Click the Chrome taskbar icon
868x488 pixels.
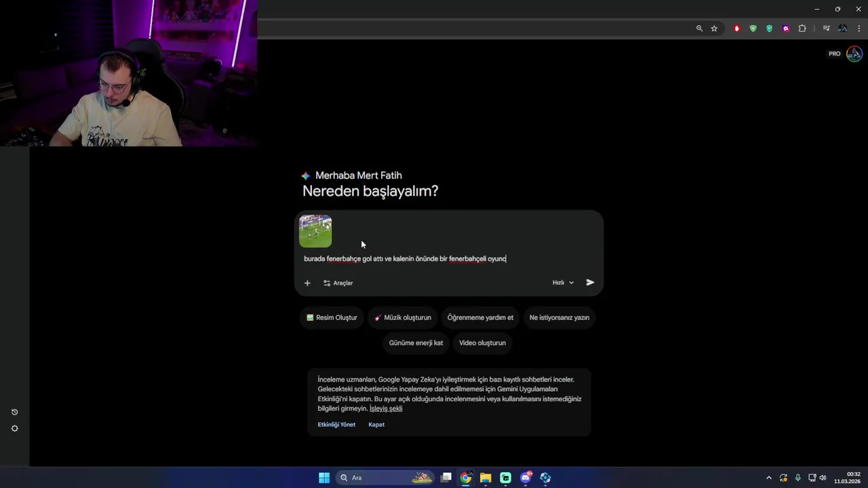466,478
